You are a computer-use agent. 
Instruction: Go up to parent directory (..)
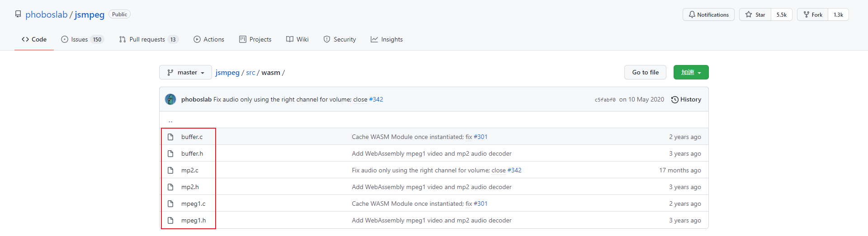(170, 120)
